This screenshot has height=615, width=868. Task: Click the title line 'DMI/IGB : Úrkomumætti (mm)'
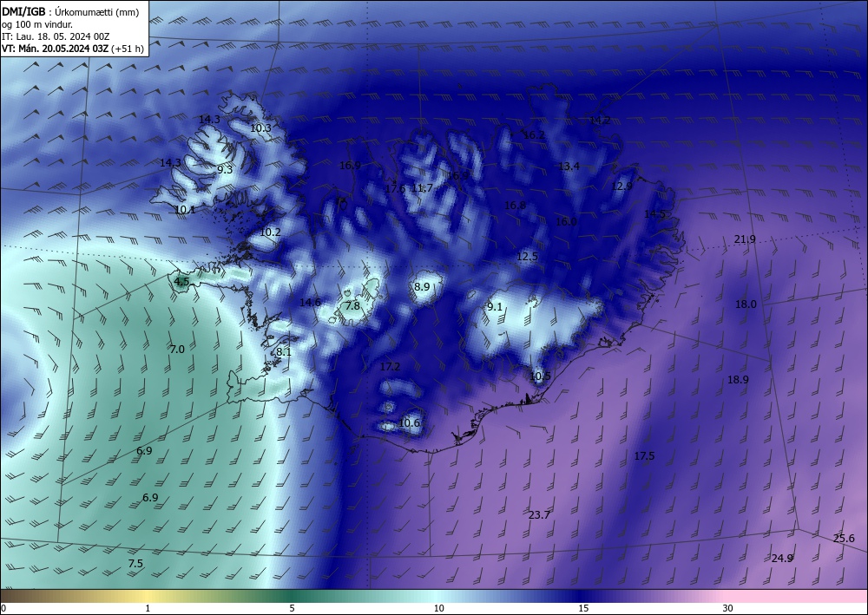tap(70, 11)
